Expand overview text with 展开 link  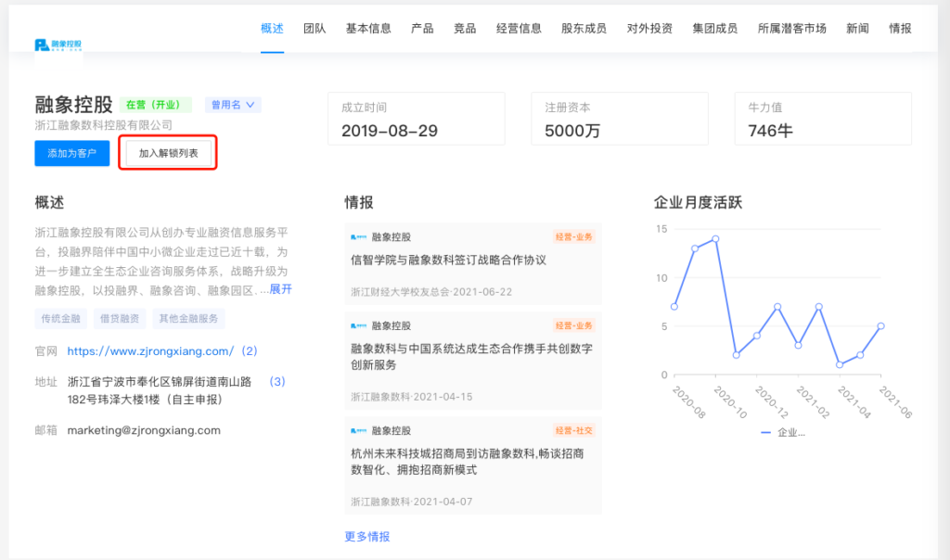coord(280,289)
